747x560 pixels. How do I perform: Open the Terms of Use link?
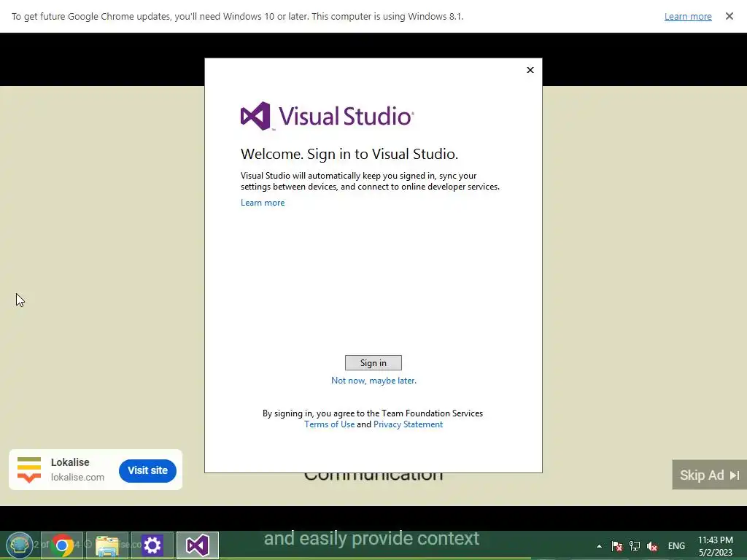pos(329,424)
